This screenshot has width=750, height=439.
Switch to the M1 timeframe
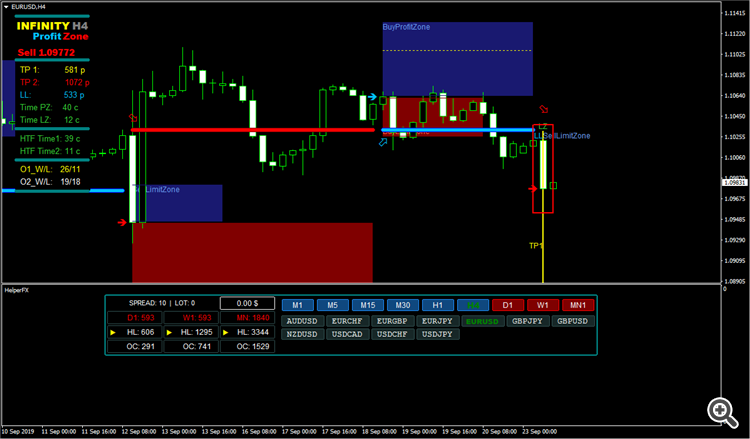[x=298, y=305]
